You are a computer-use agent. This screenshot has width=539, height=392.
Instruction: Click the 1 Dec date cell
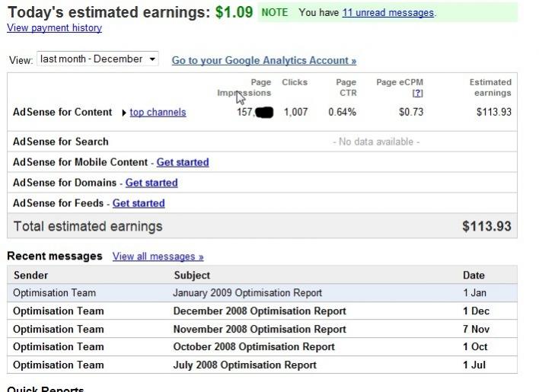click(476, 311)
